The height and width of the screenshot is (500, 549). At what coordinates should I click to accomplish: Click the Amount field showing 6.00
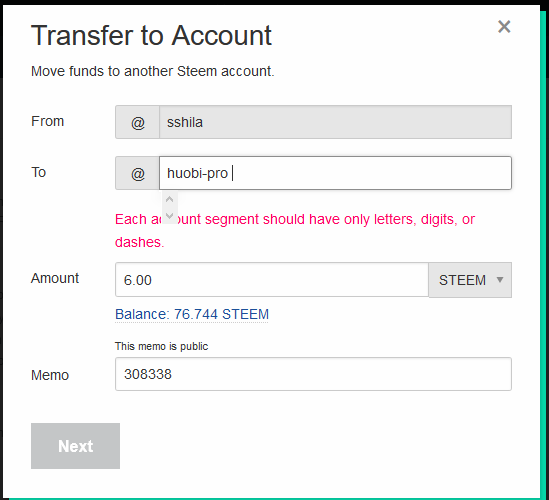point(272,280)
